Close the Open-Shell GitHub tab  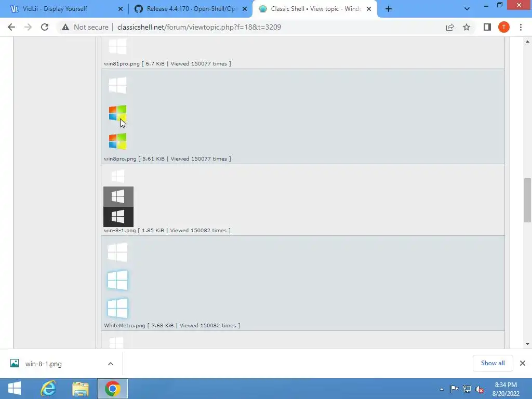pyautogui.click(x=245, y=9)
